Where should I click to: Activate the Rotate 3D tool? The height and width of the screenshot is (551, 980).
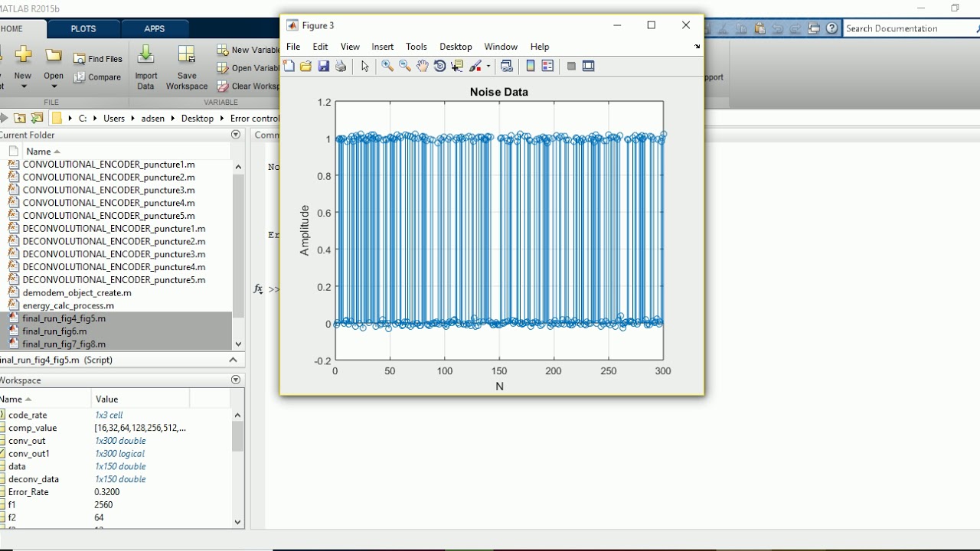click(439, 67)
